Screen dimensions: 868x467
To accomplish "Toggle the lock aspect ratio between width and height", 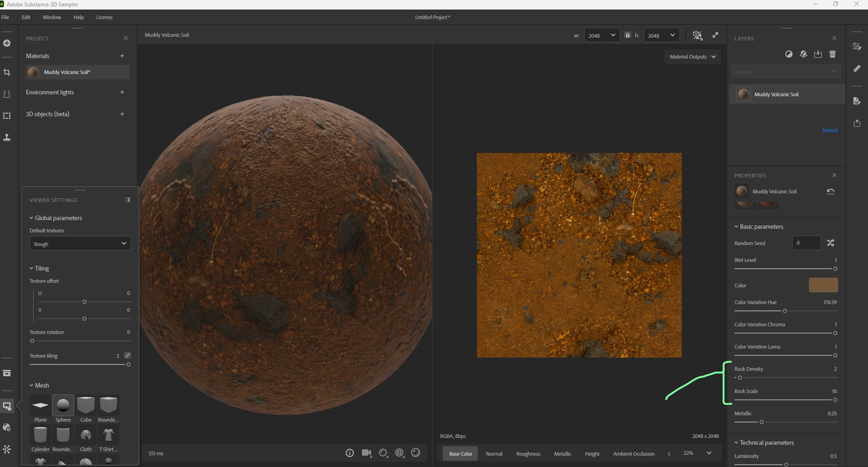I will [x=627, y=35].
